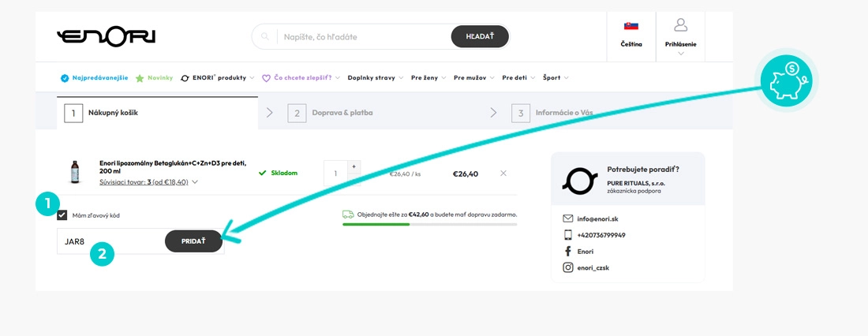Click the Slovak flag language icon

pyautogui.click(x=631, y=26)
